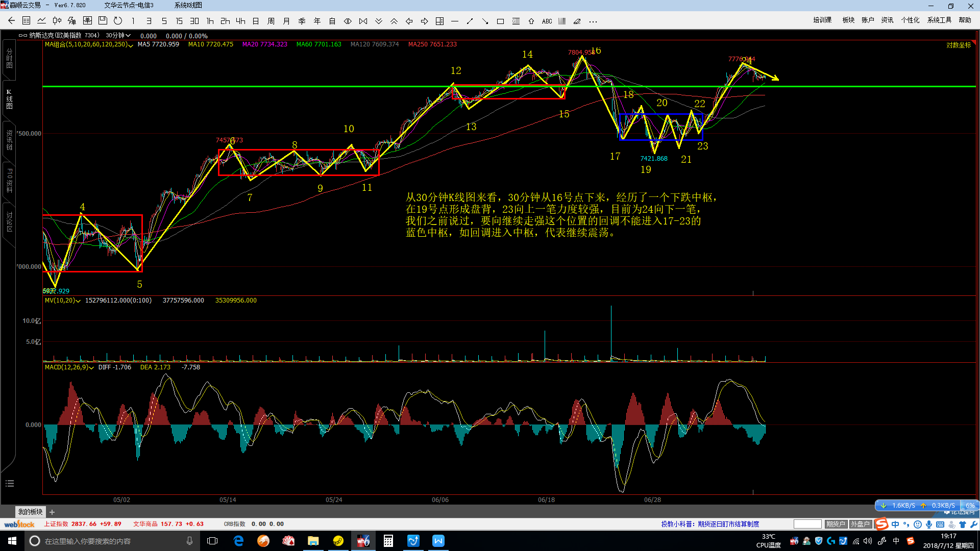
Task: Select the up arrow annotation tool
Action: click(531, 21)
